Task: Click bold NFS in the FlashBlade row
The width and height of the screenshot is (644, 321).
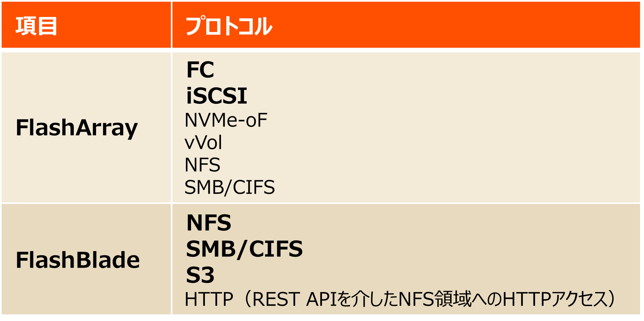Action: click(x=209, y=223)
